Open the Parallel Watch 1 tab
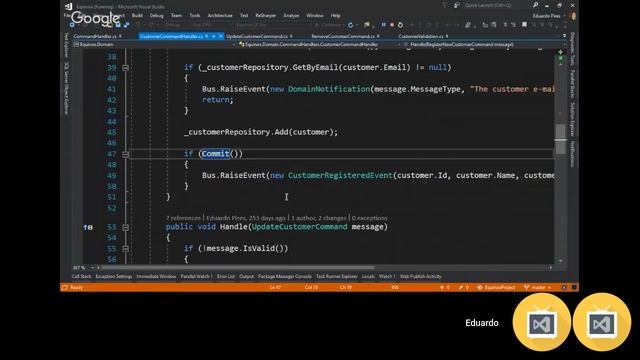 coord(196,276)
